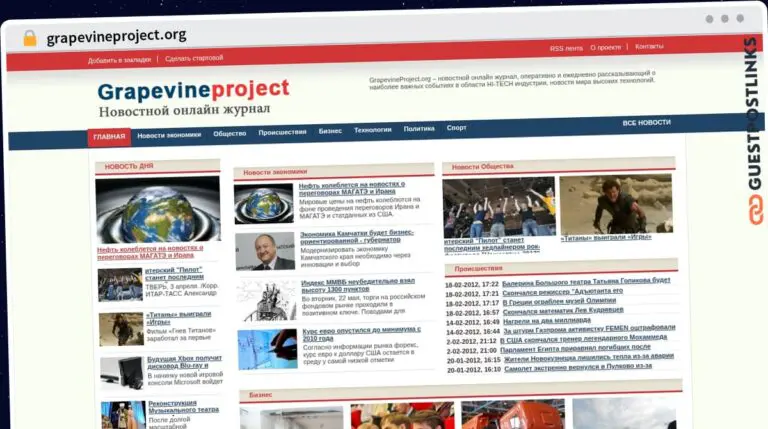Open the Пилот headline under concert photo
The height and width of the screenshot is (429, 768).
tap(492, 245)
